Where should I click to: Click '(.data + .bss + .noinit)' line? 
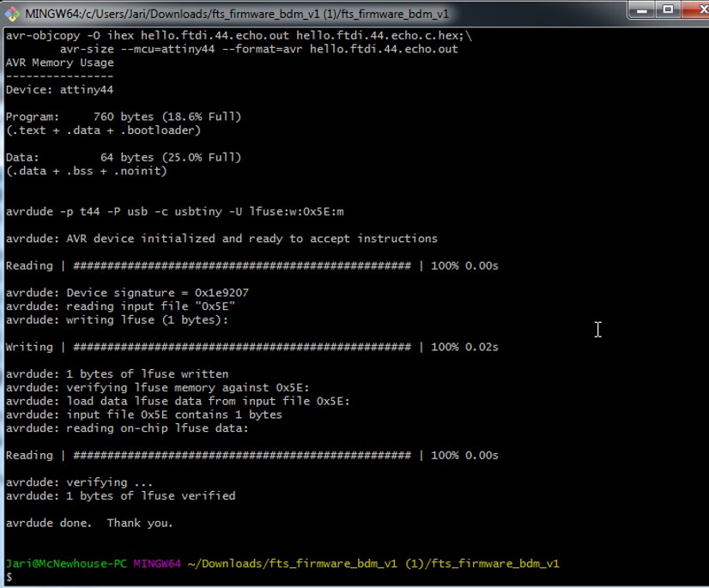[87, 171]
